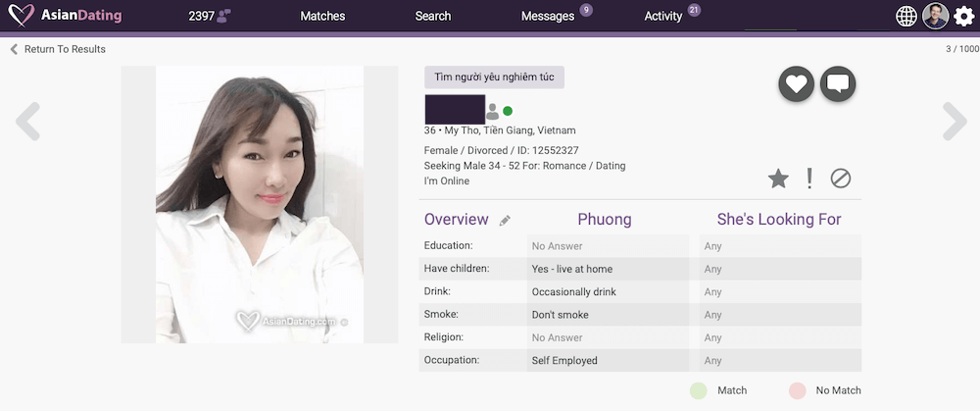Open the Activity tab with 21 notifications
This screenshot has width=980, height=411.
tap(663, 17)
